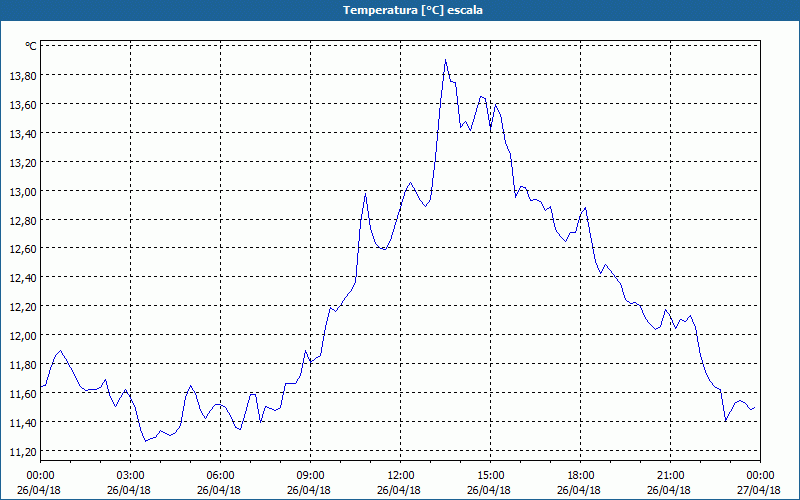This screenshot has width=800, height=500.
Task: Select the 11,20 y-axis label
Action: [x=23, y=452]
